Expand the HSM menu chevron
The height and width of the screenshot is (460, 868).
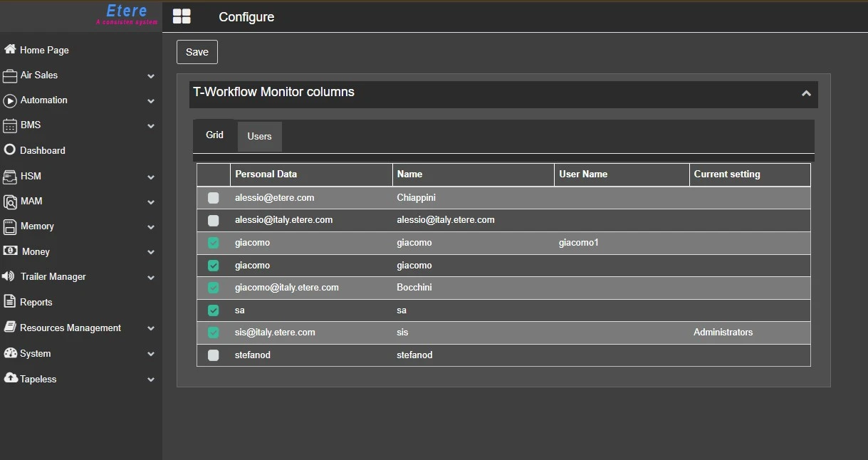coord(151,177)
